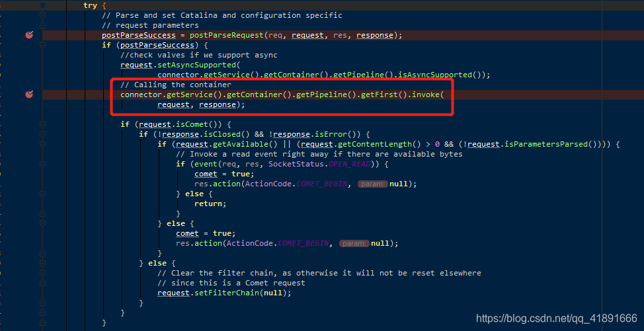644x331 pixels.
Task: Click '// Clear the filter chain' comment line
Action: click(319, 273)
